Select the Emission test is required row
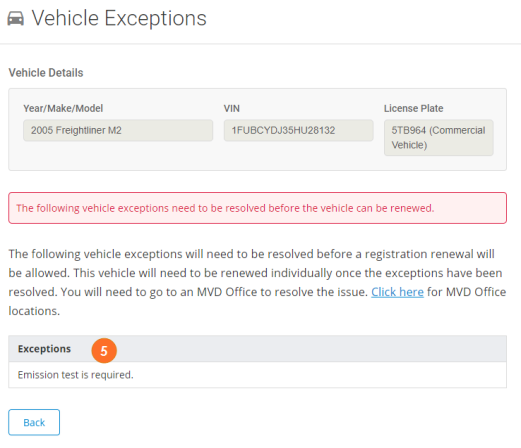 (257, 375)
